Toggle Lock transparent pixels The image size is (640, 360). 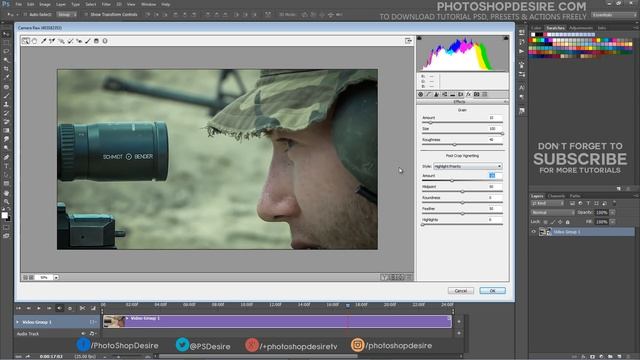click(x=545, y=222)
